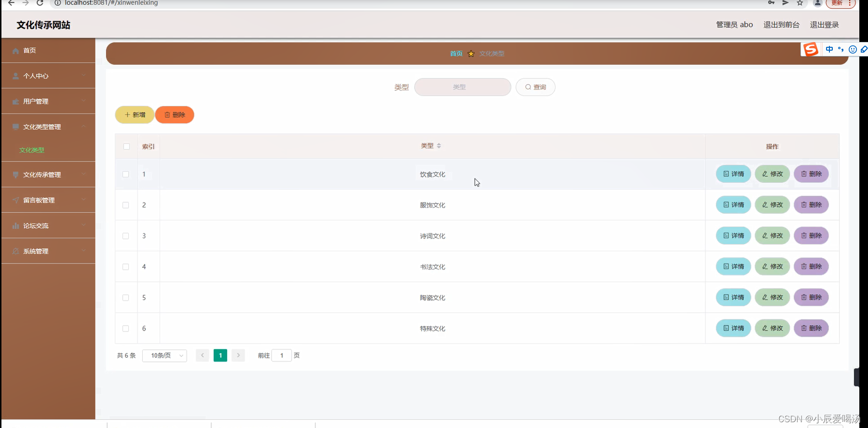
Task: Click the 系统管理 sidebar icon
Action: click(x=15, y=251)
